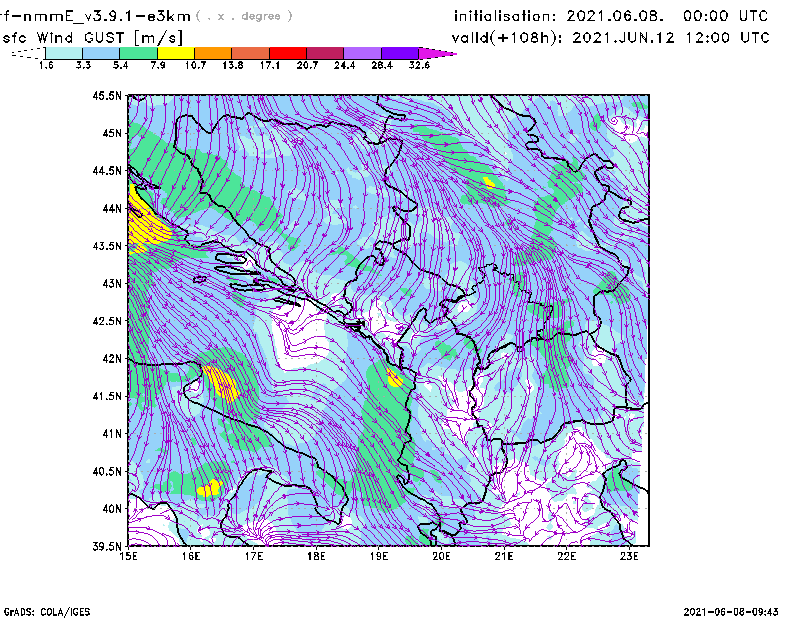The height and width of the screenshot is (618, 800).
Task: Click the '41.5N' latitude label
Action: (107, 396)
